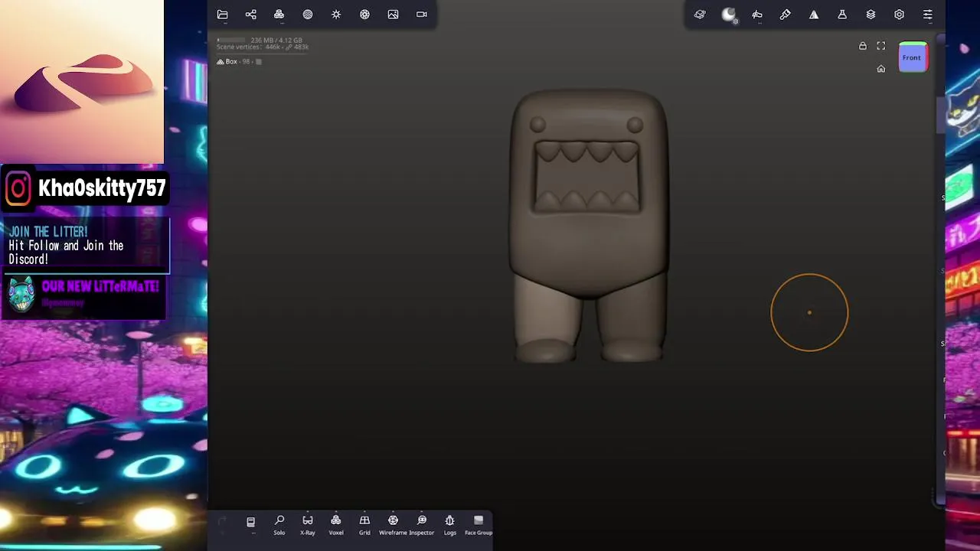Open the matcap box display menu
This screenshot has width=980, height=551.
click(700, 15)
